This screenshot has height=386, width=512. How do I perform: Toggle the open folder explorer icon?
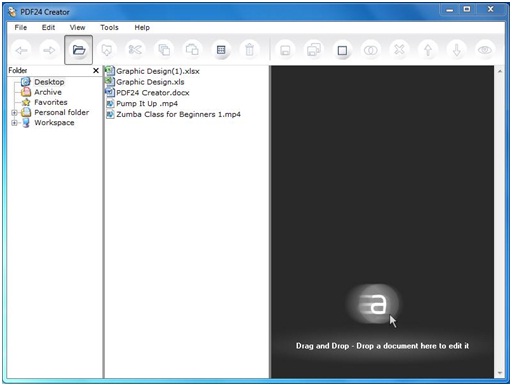(79, 50)
